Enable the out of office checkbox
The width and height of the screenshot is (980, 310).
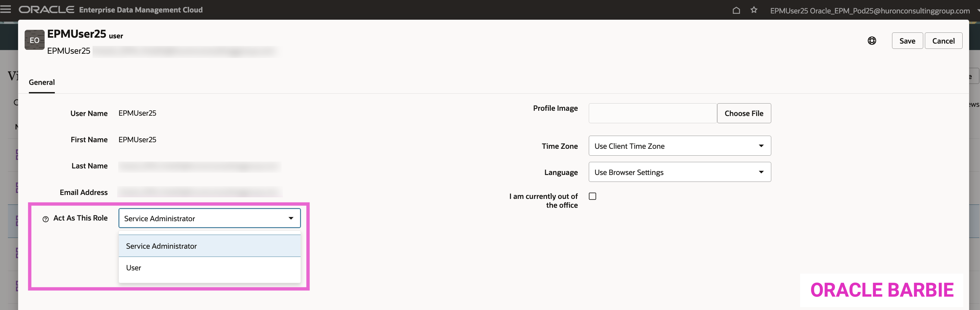pos(592,196)
